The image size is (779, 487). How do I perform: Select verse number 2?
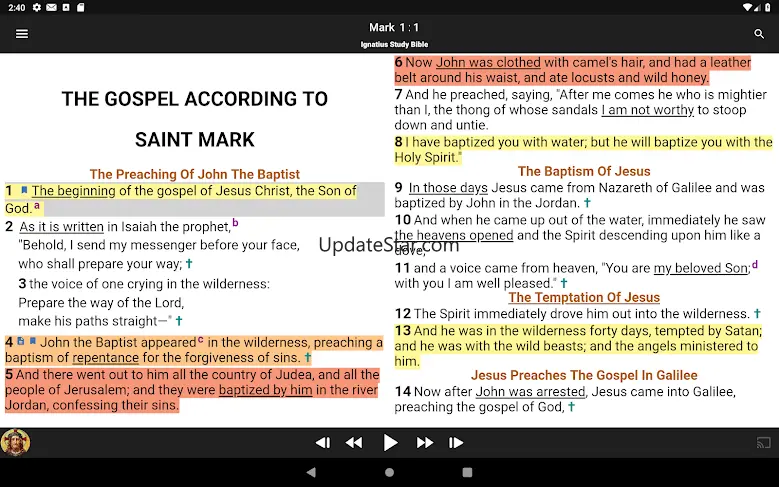[x=9, y=227]
